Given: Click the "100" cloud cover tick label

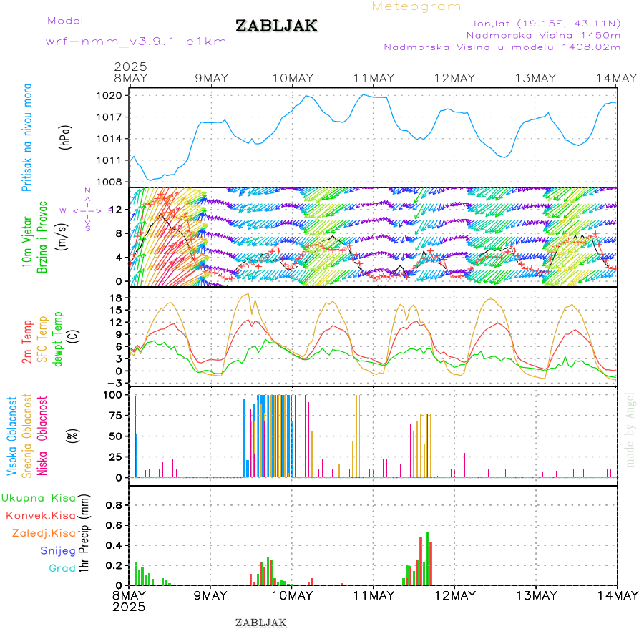Looking at the screenshot, I should click(x=112, y=395).
